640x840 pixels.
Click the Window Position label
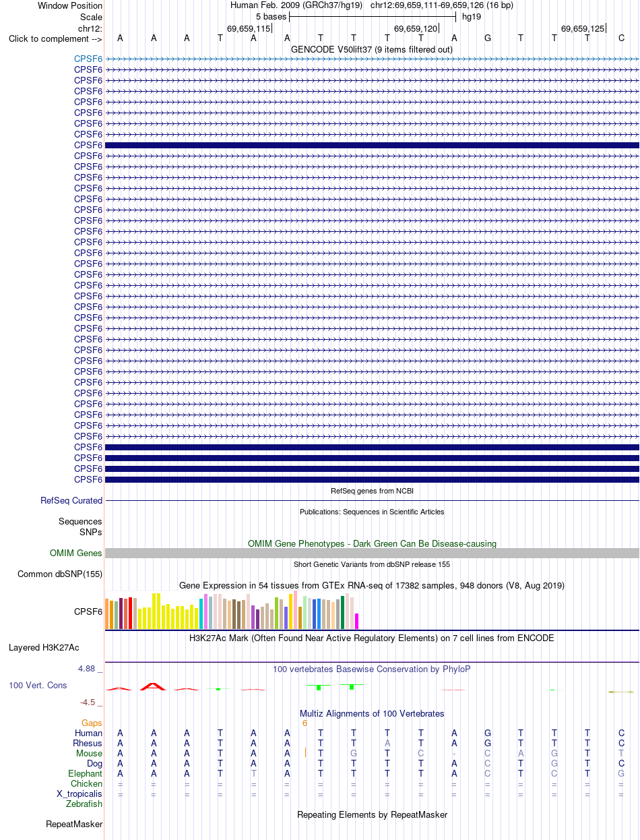click(70, 5)
